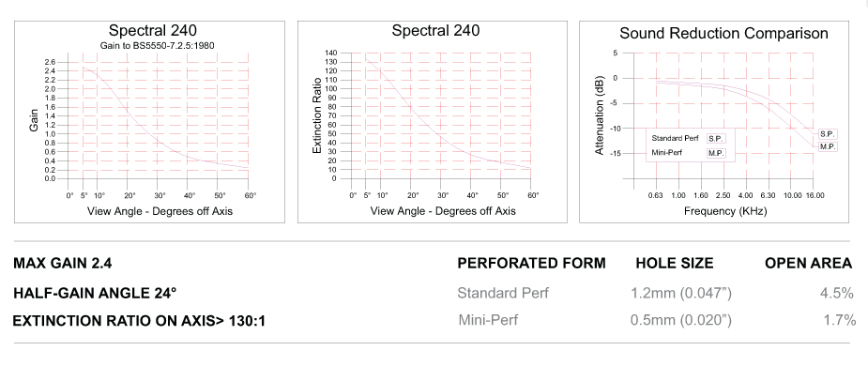This screenshot has height=366, width=868.
Task: Click the Mini-Perf legend text
Action: tap(667, 153)
